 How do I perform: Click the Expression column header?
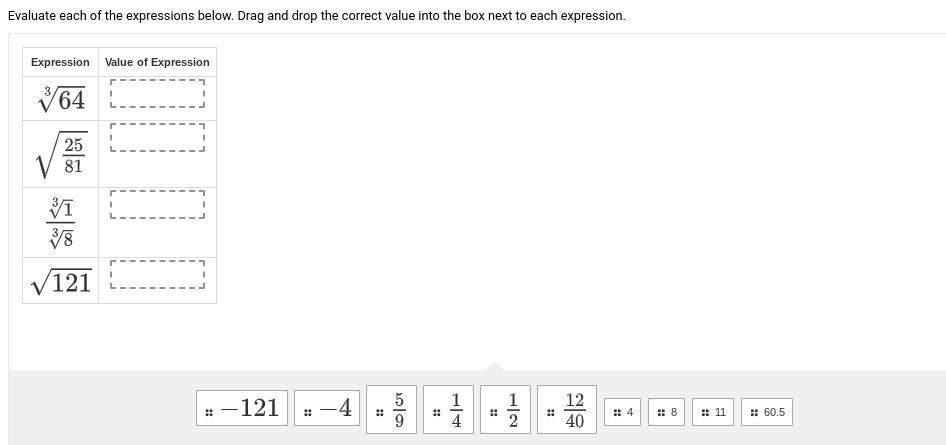point(60,62)
